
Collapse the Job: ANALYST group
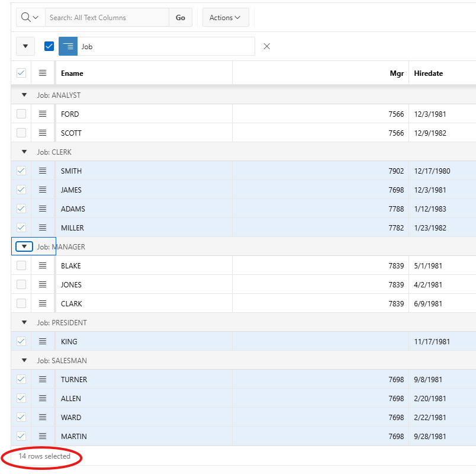(24, 95)
